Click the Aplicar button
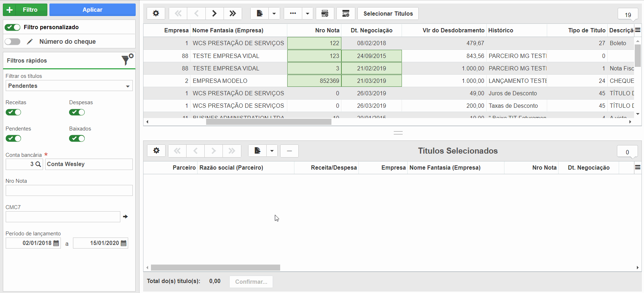This screenshot has width=644, height=293. 93,10
